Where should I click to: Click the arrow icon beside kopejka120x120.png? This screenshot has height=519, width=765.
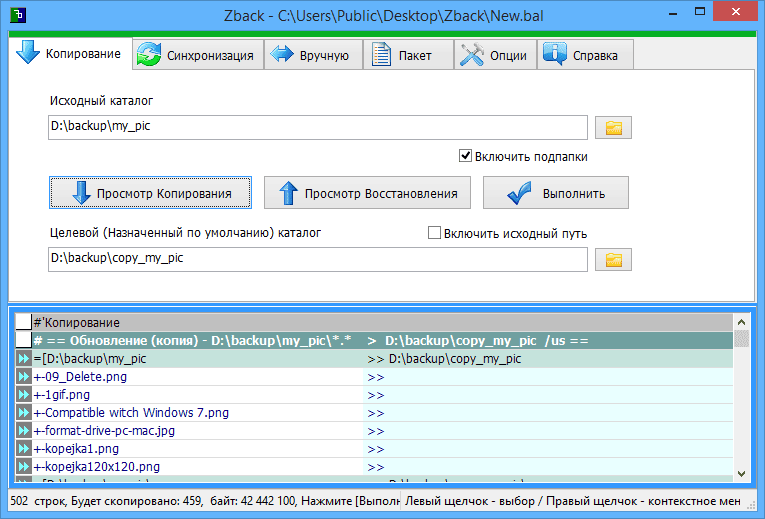click(x=23, y=467)
